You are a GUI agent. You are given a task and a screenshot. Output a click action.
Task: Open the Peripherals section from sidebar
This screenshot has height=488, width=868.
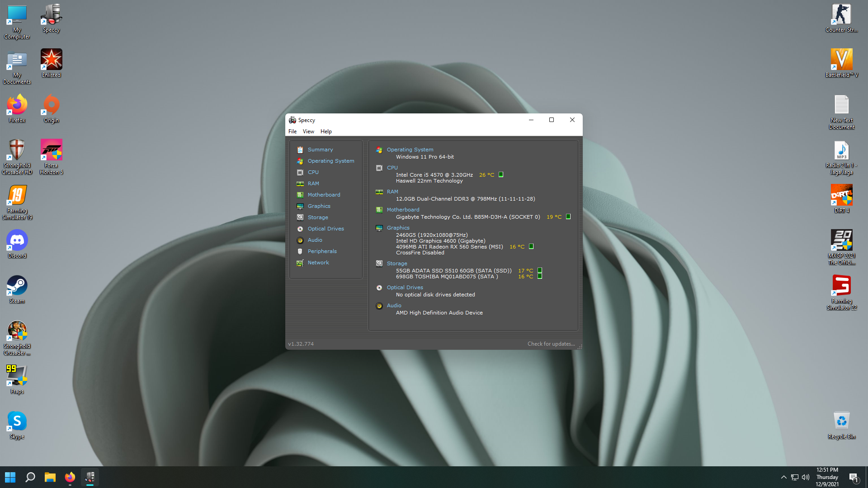(x=322, y=251)
